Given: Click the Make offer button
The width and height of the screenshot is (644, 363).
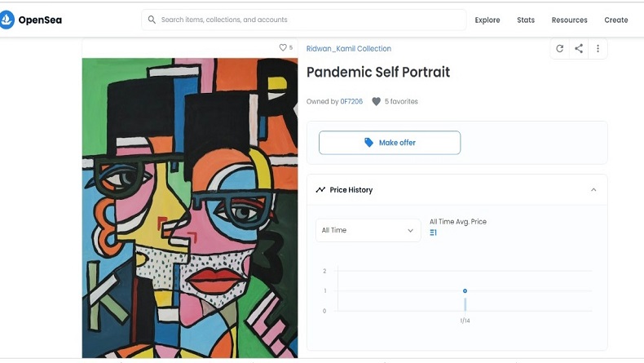Looking at the screenshot, I should point(390,143).
